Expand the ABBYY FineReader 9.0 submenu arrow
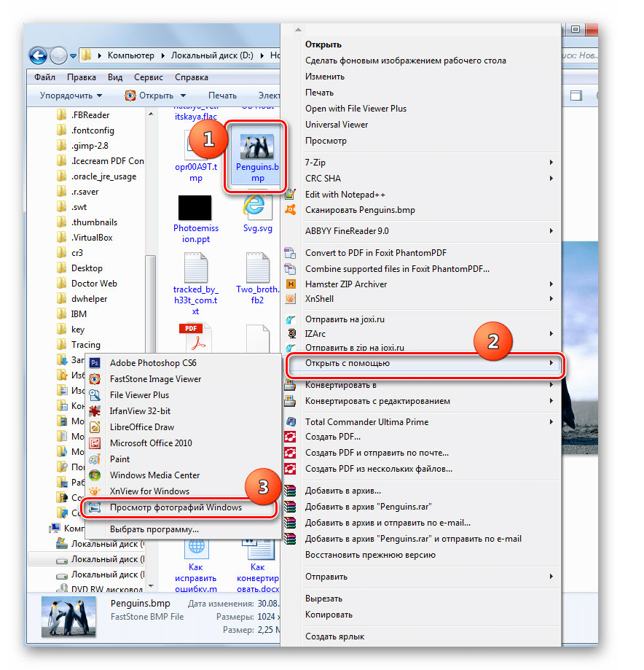Image resolution: width=644 pixels, height=670 pixels. 551,230
